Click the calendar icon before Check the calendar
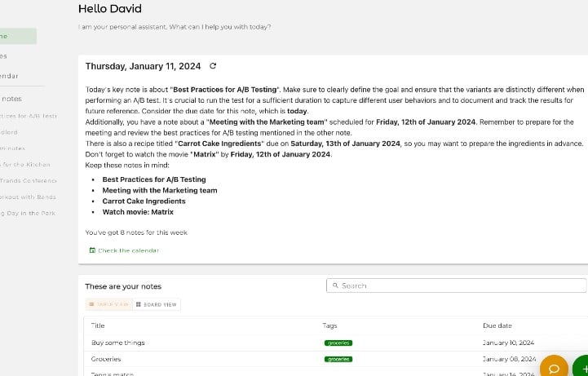The image size is (588, 376). tap(91, 250)
